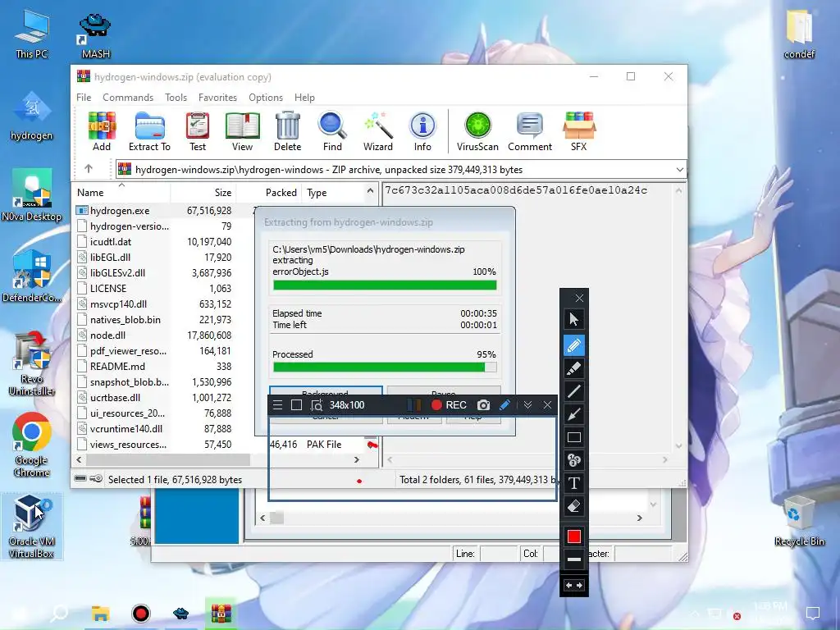The height and width of the screenshot is (630, 840).
Task: Toggle full screen capture square icon
Action: pyautogui.click(x=296, y=405)
